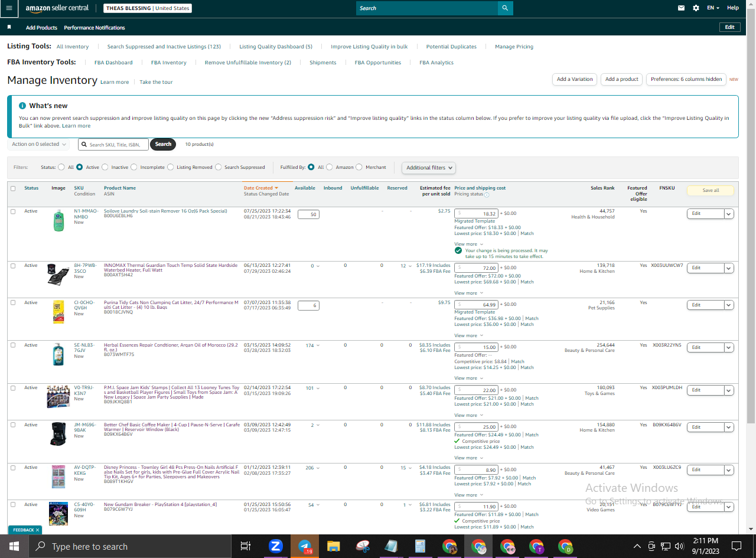756x558 pixels.
Task: Open Preferences: 6 columns hidden
Action: [686, 79]
